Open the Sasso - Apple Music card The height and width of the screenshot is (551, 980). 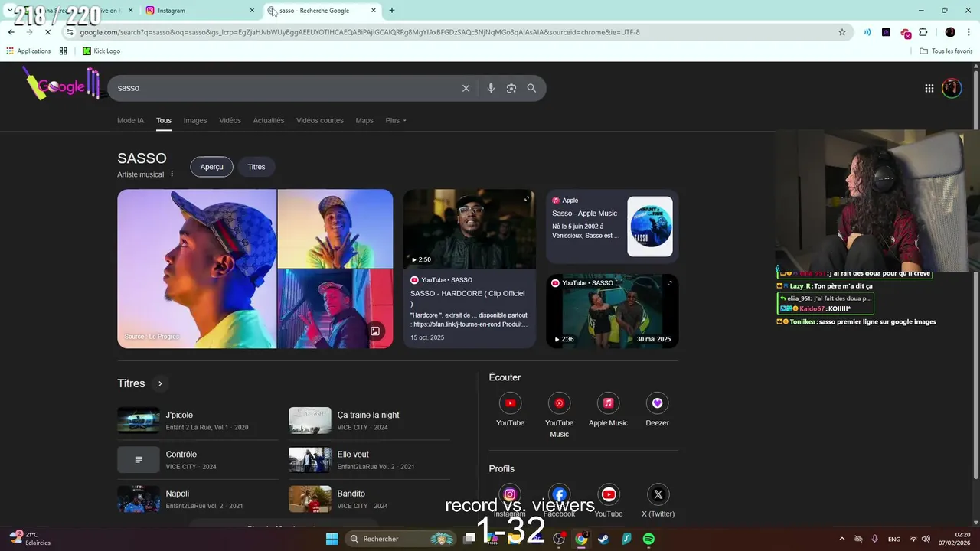tap(612, 227)
